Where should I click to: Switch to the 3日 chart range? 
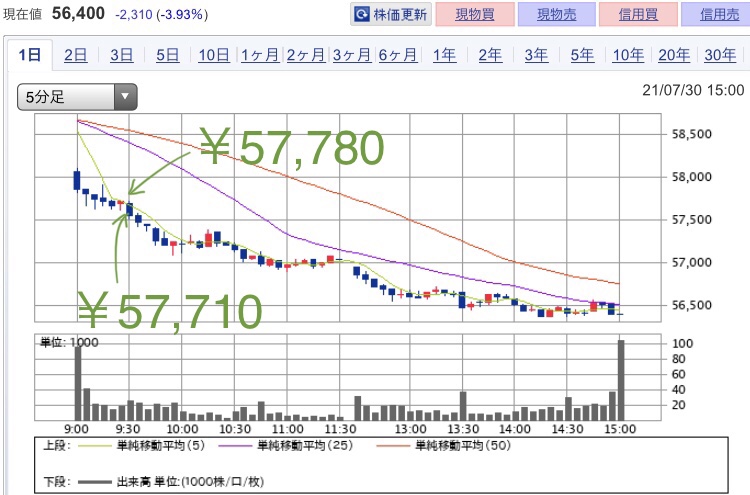121,55
